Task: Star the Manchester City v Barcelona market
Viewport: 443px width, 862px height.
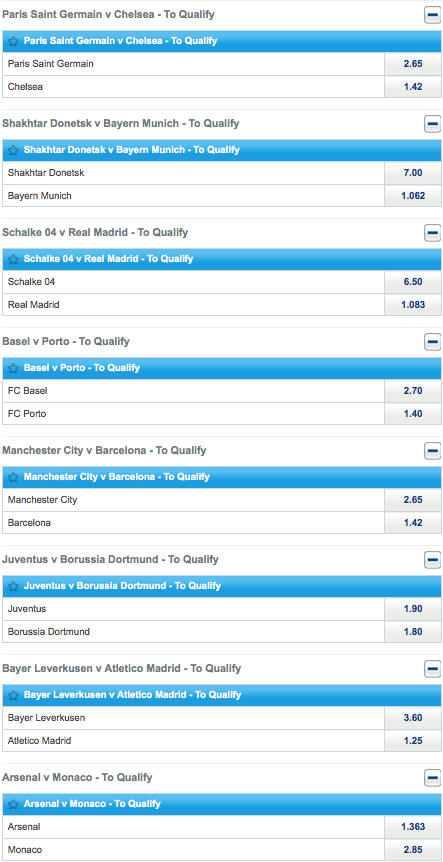Action: (14, 477)
